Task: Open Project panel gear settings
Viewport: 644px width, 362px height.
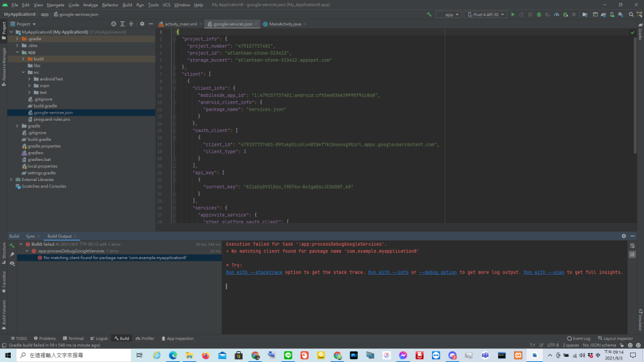Action: [x=142, y=24]
